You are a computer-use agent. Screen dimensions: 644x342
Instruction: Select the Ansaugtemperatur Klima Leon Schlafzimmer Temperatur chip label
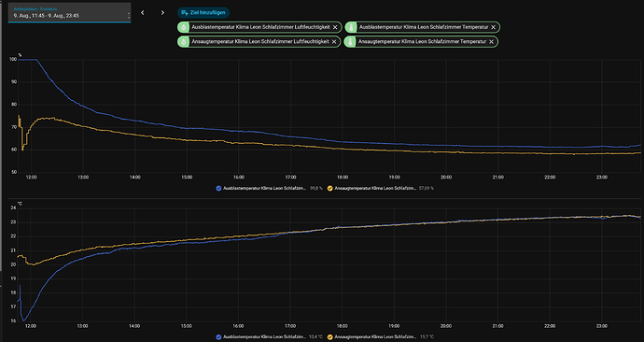tap(422, 41)
